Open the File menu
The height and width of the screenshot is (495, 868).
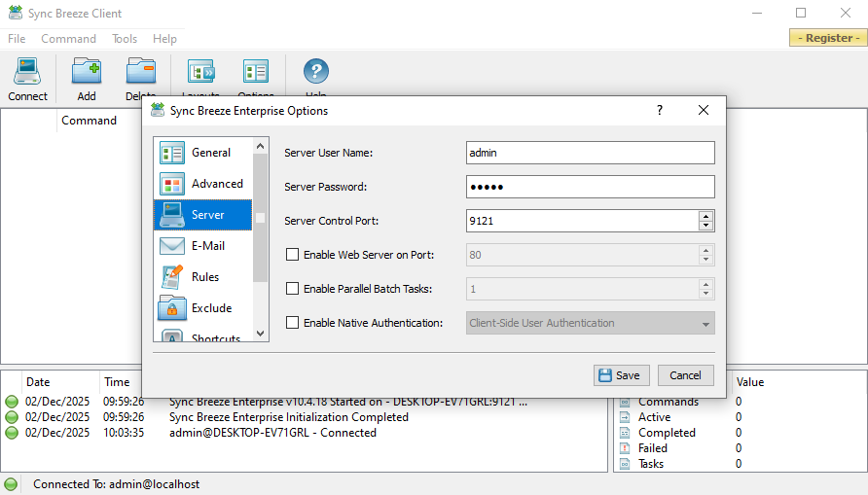click(17, 39)
